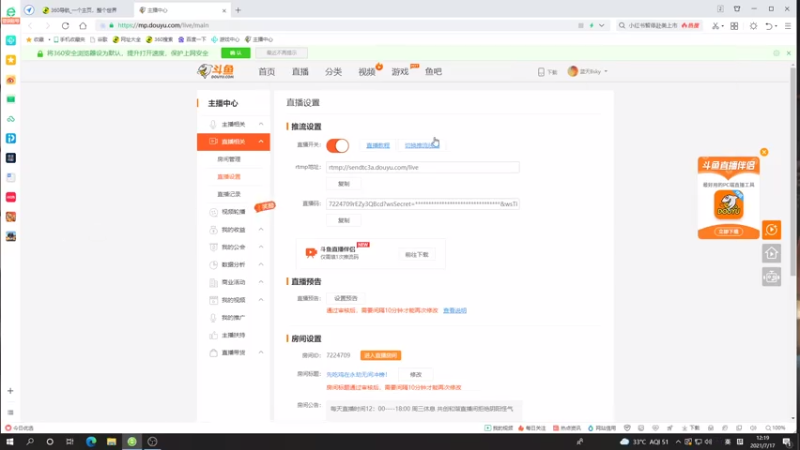Expand the 数据分析 sidebar chevron
800x450 pixels.
click(261, 264)
